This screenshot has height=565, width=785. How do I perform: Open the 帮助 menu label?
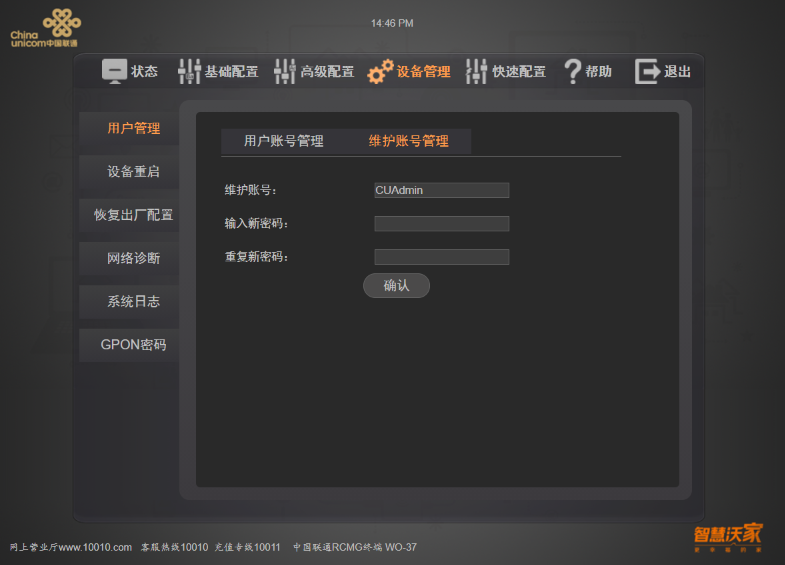tap(599, 72)
